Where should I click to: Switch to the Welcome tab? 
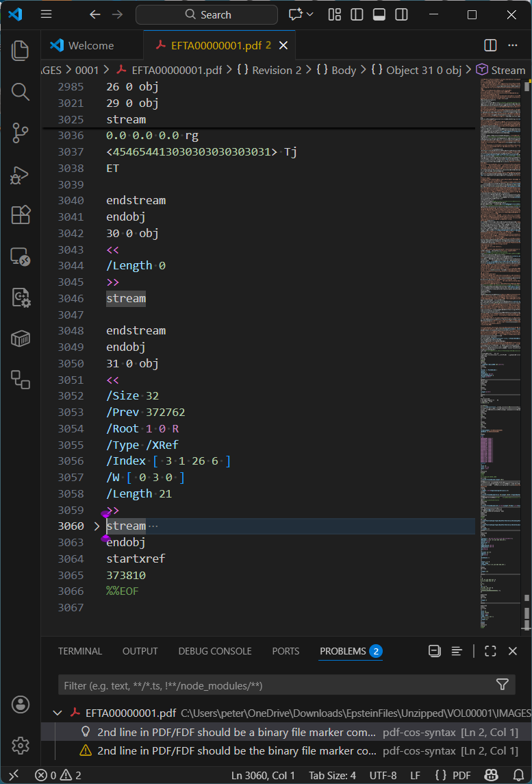[92, 45]
